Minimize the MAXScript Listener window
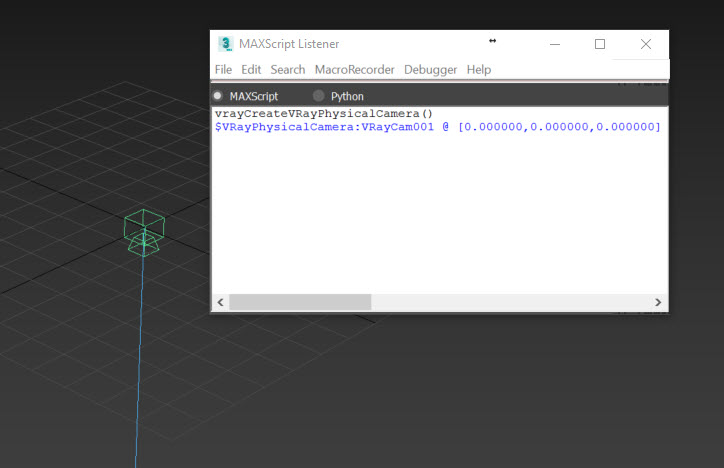 (555, 44)
